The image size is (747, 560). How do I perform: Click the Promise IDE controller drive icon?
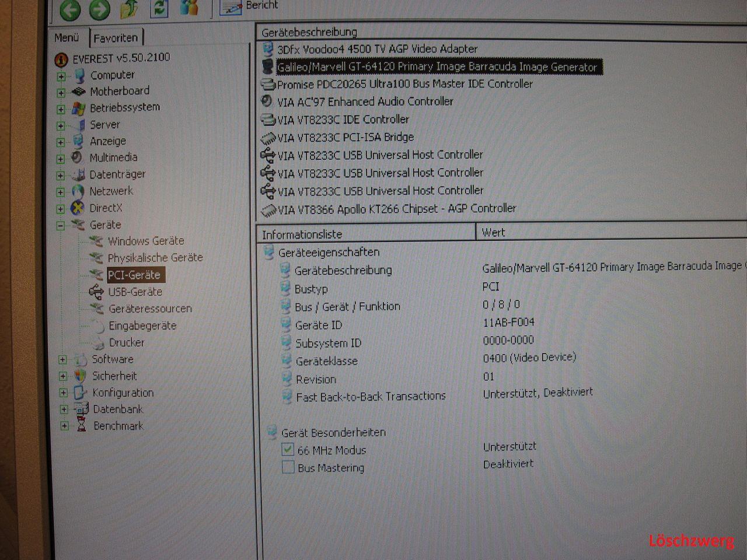pyautogui.click(x=267, y=84)
